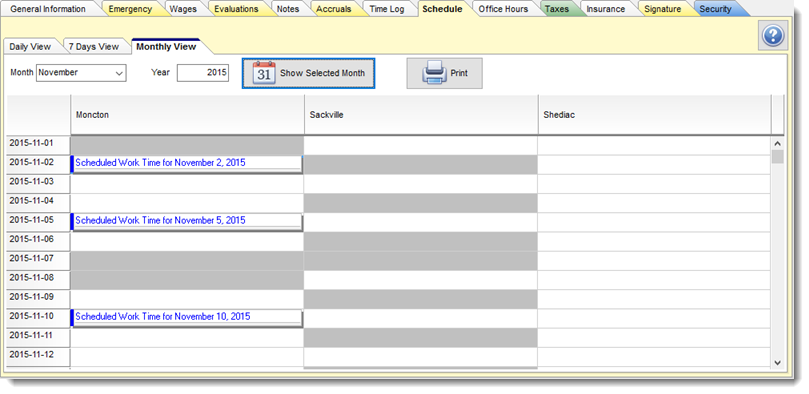This screenshot has width=809, height=394.
Task: Click the printer icon on Print button
Action: point(434,73)
